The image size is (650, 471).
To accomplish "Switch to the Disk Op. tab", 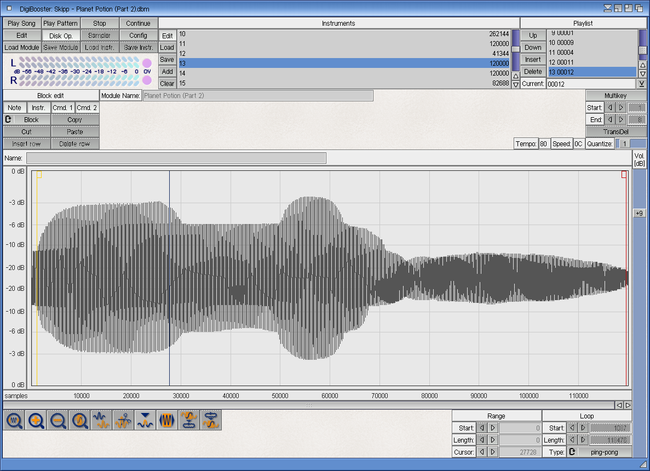I will coord(60,35).
